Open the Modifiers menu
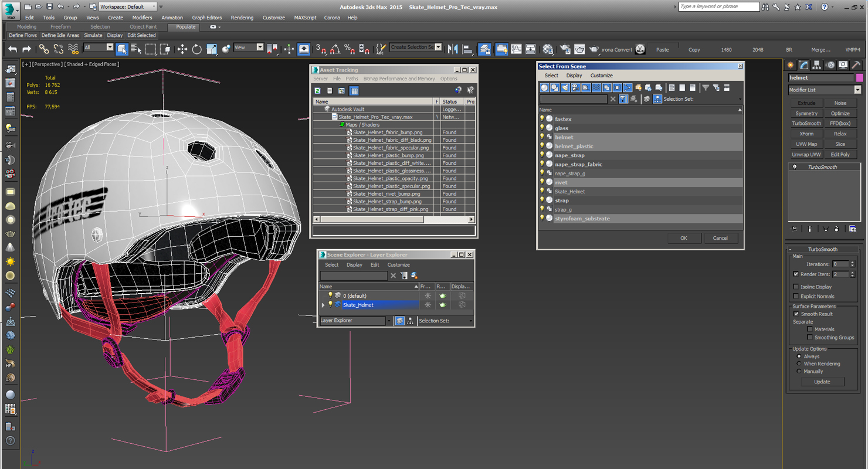The height and width of the screenshot is (469, 868). tap(142, 18)
